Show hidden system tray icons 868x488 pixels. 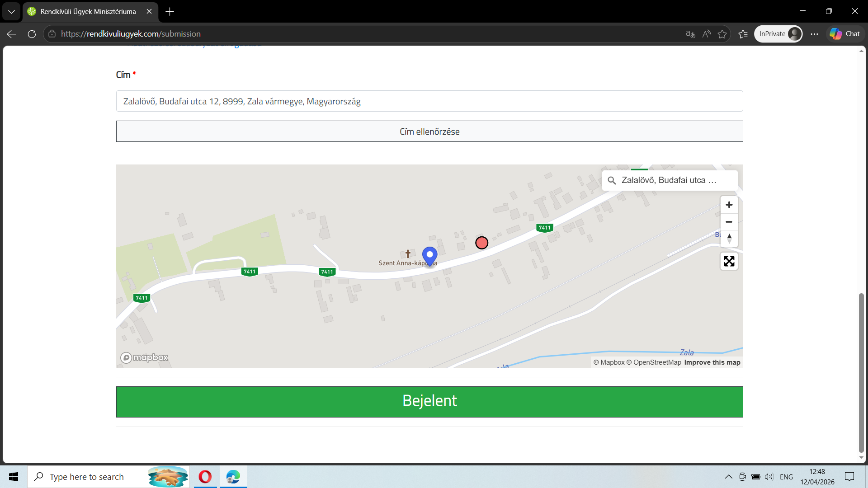pyautogui.click(x=728, y=477)
